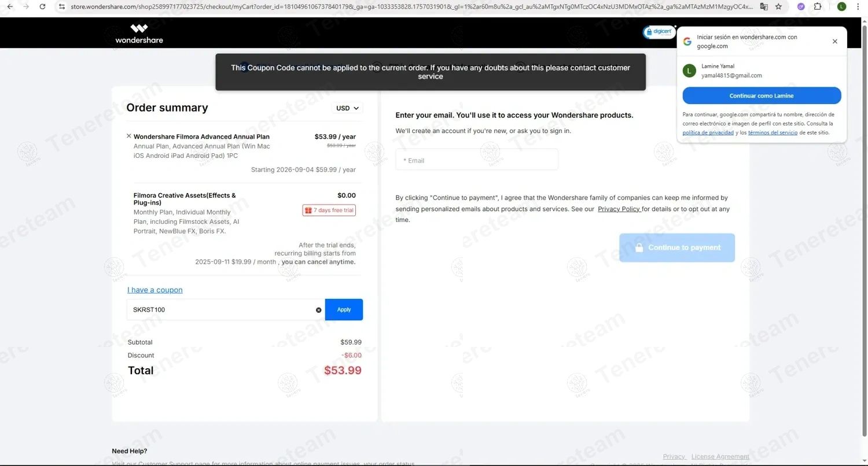Click the Order summary heading
The image size is (868, 466).
[x=167, y=108]
